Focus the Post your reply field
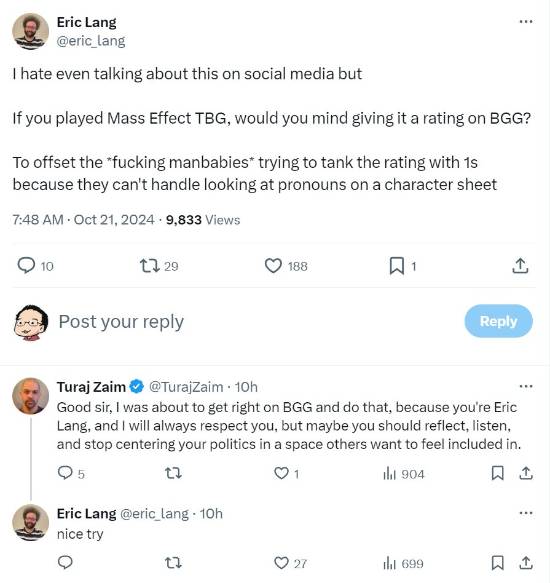This screenshot has width=550, height=583. (x=121, y=322)
